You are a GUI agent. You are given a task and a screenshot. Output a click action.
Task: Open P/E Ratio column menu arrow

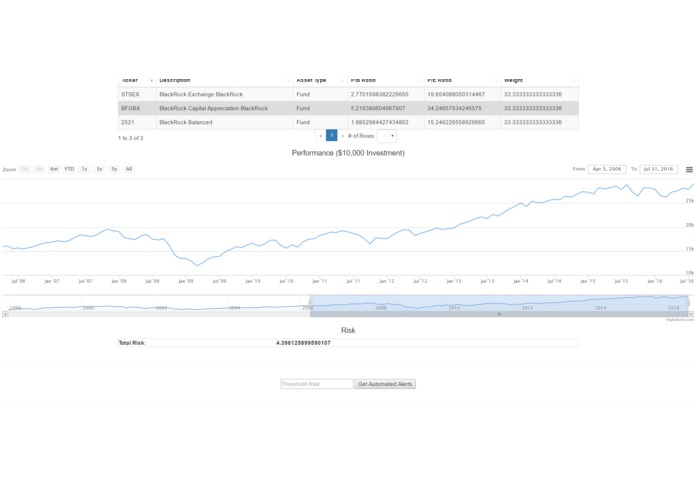(x=496, y=81)
